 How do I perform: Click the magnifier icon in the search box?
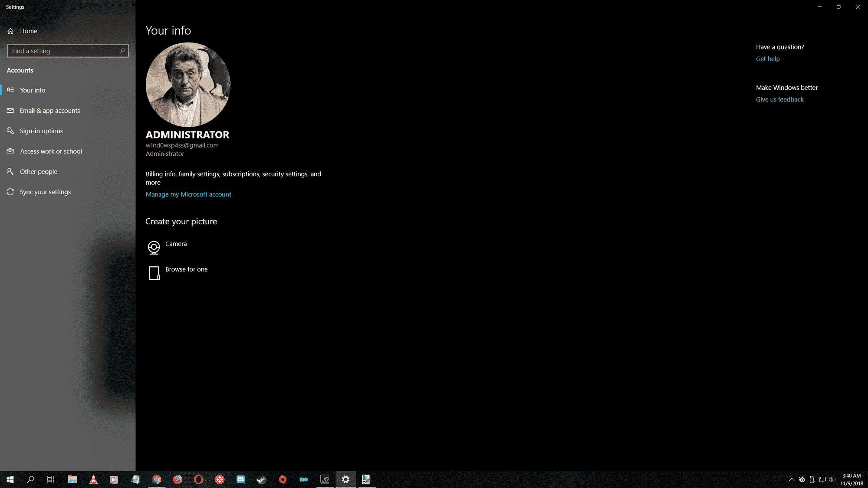(x=122, y=51)
